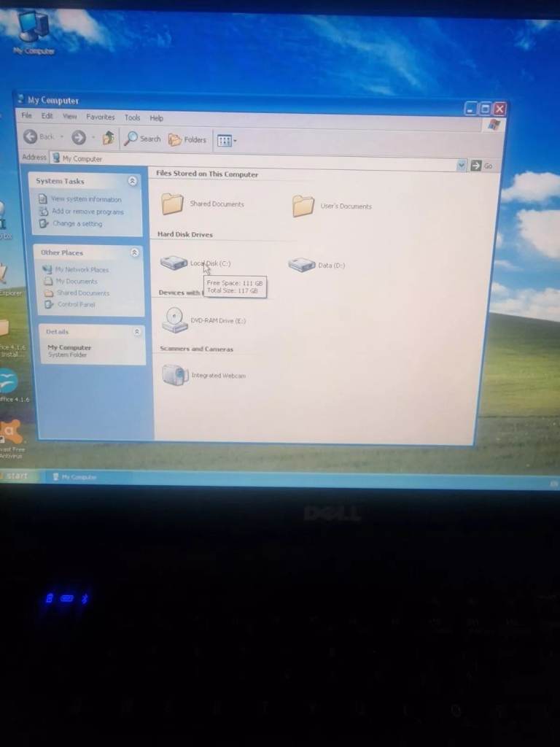Open the Control Panel link
The image size is (560, 747).
76,304
